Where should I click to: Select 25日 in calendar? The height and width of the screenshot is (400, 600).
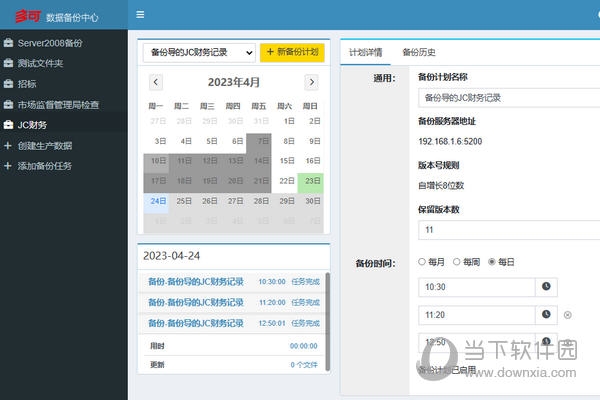tap(184, 201)
